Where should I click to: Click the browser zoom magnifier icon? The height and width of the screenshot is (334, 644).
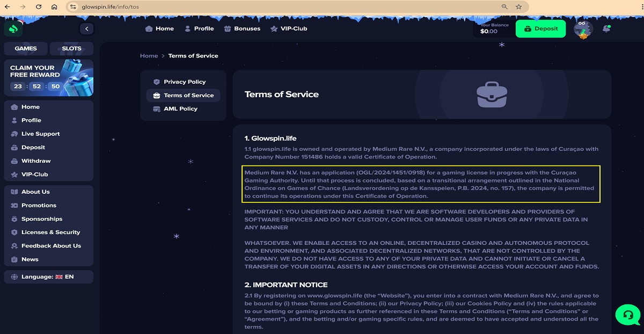tap(504, 7)
